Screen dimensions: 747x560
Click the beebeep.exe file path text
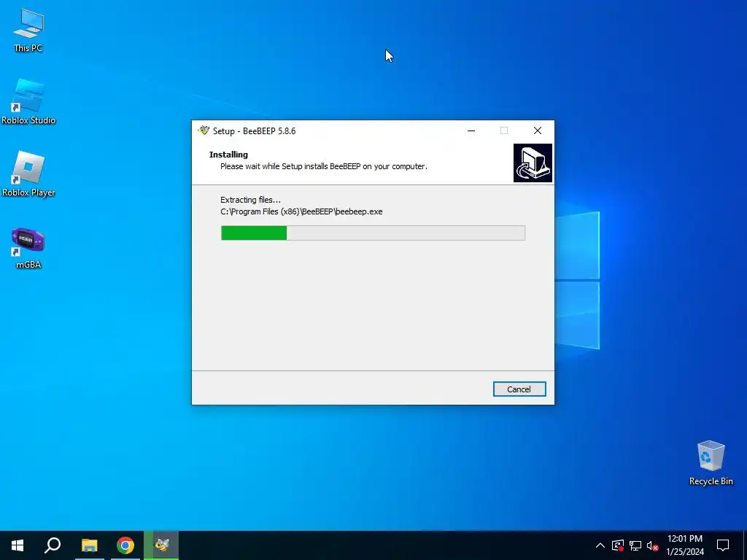[x=301, y=211]
